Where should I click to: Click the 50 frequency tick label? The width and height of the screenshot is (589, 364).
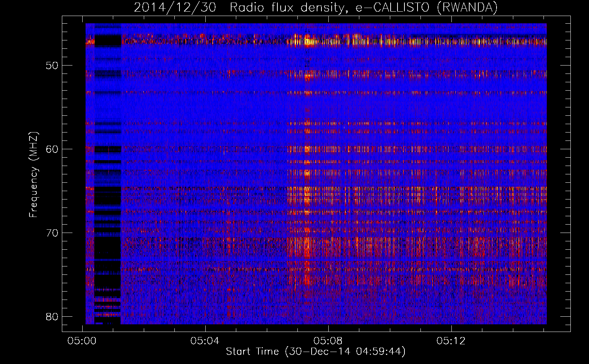tap(52, 66)
